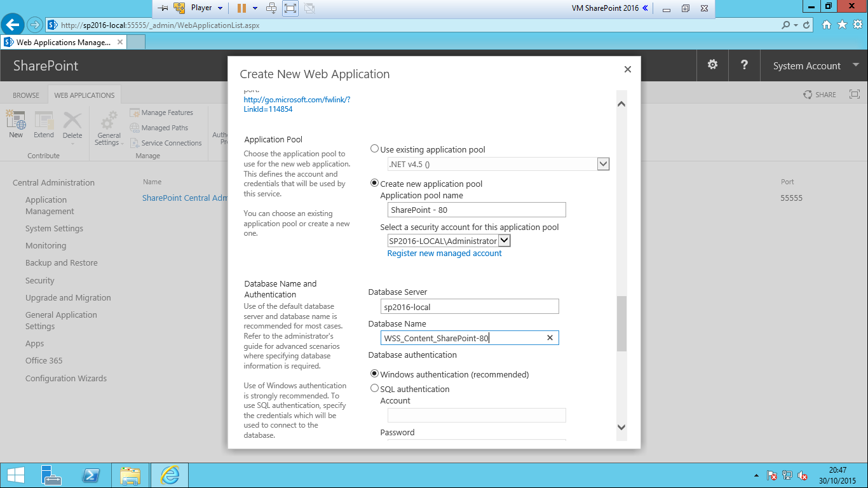Click the Register new managed account link

[x=444, y=253]
